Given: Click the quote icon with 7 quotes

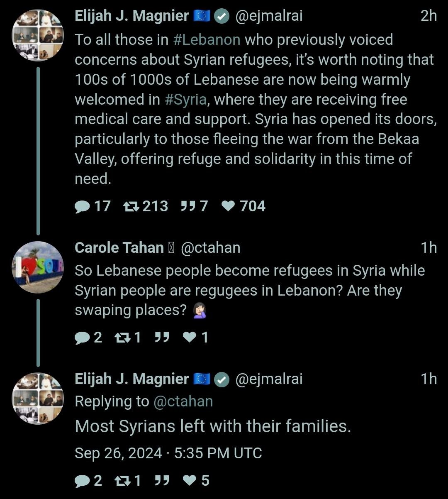Looking at the screenshot, I should click(188, 206).
